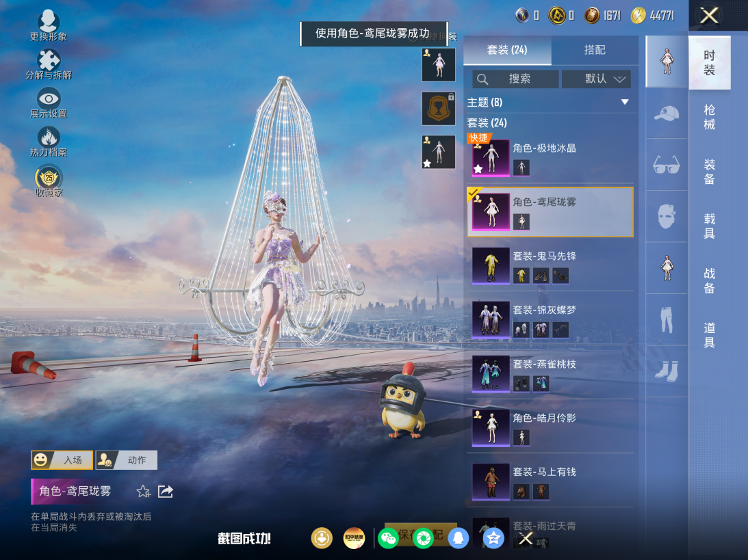
Task: Switch to the 装备 side tab
Action: pos(710,172)
